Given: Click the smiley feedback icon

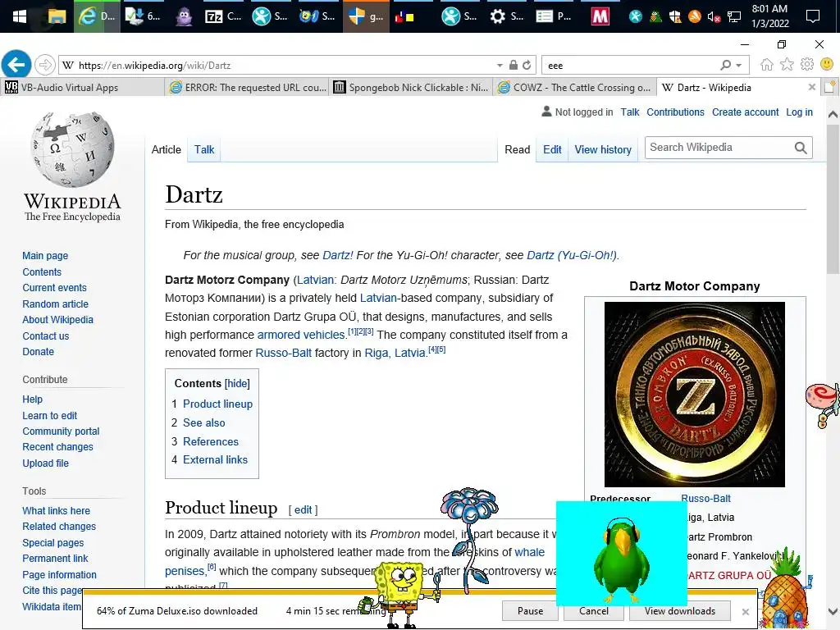Looking at the screenshot, I should [827, 64].
